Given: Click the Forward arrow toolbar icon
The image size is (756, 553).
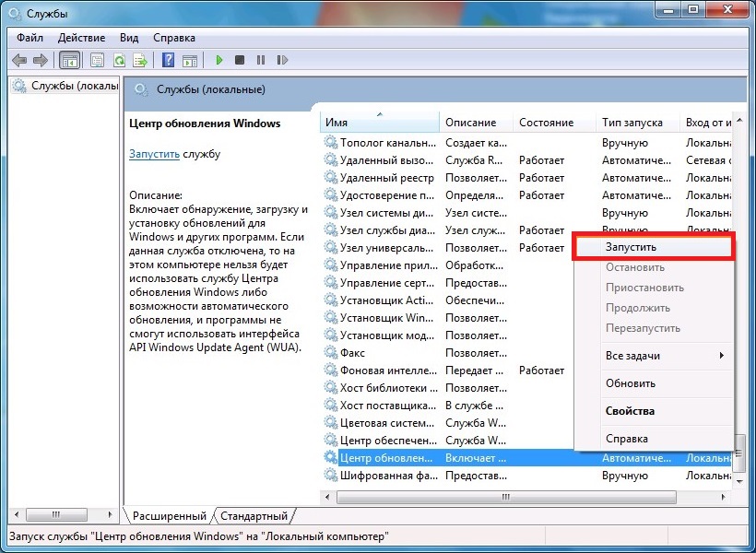Looking at the screenshot, I should pyautogui.click(x=41, y=60).
